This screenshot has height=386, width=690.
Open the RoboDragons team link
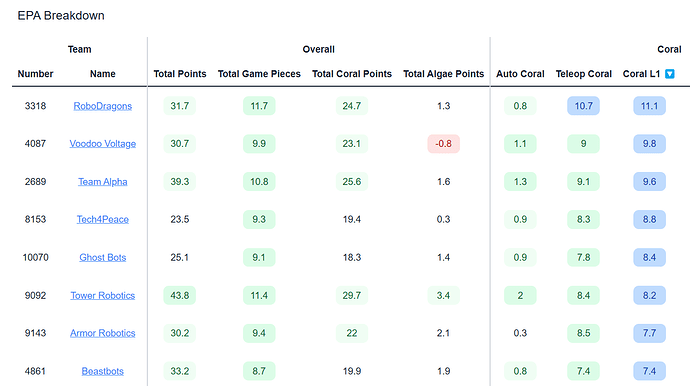[103, 106]
